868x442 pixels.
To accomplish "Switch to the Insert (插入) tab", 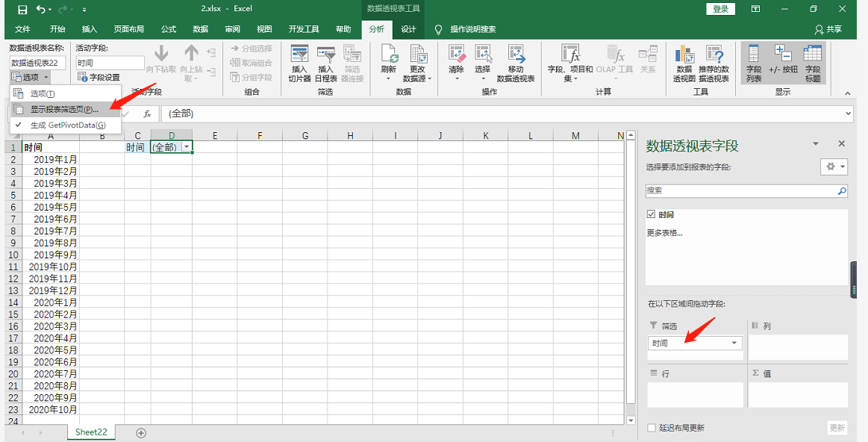I will pos(89,29).
